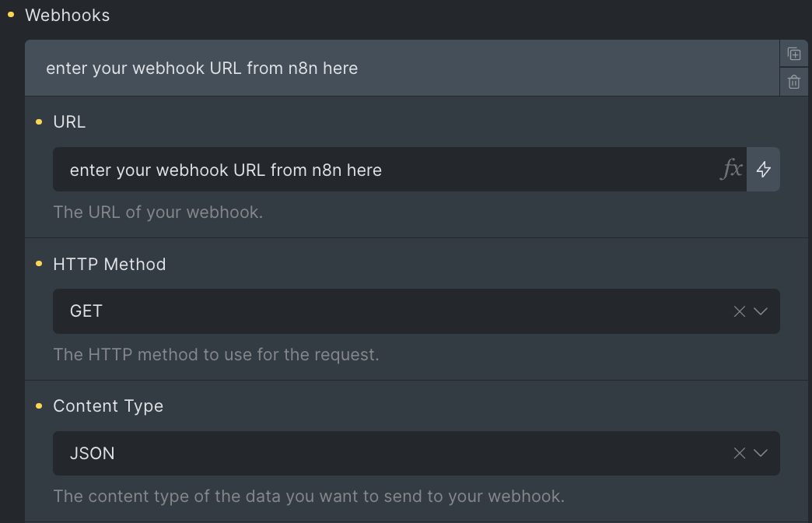Clear the GET method using the X icon
The width and height of the screenshot is (812, 523).
point(738,311)
